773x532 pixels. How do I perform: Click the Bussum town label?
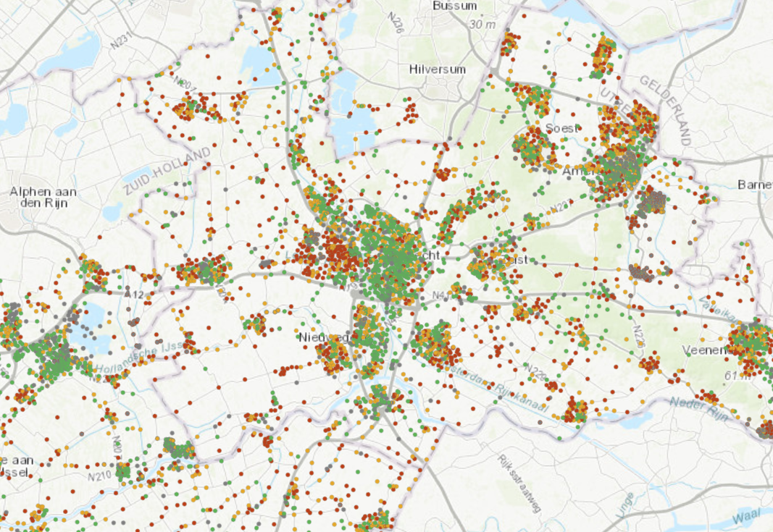(454, 6)
